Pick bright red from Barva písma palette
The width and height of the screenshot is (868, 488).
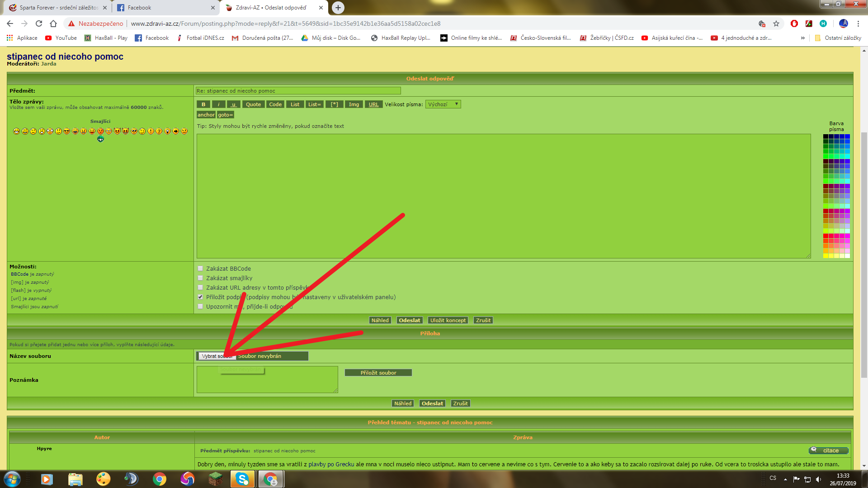[826, 236]
